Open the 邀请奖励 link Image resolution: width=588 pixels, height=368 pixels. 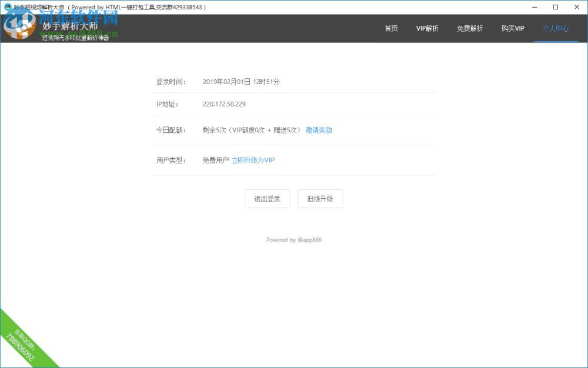pos(319,130)
